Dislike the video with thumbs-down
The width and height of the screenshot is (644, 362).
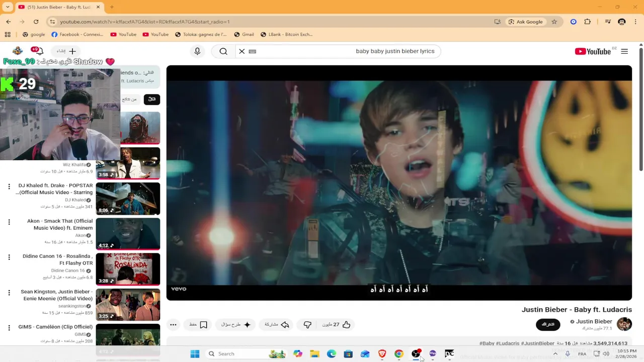[307, 325]
